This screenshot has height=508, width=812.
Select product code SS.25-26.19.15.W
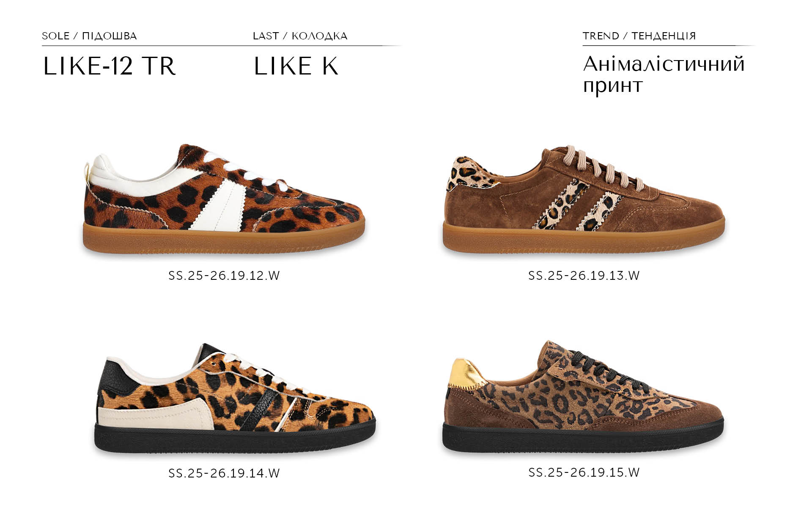(x=584, y=472)
